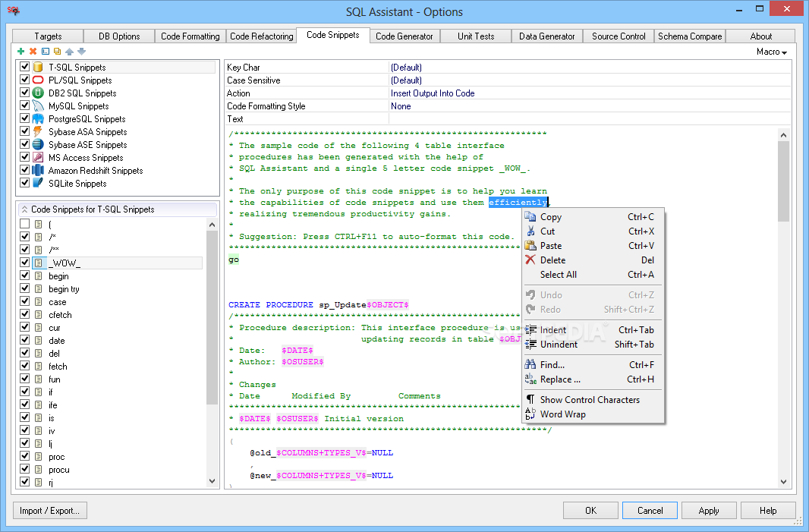Click the Cut scissors icon
Viewport: 809px width, 532px height.
530,231
